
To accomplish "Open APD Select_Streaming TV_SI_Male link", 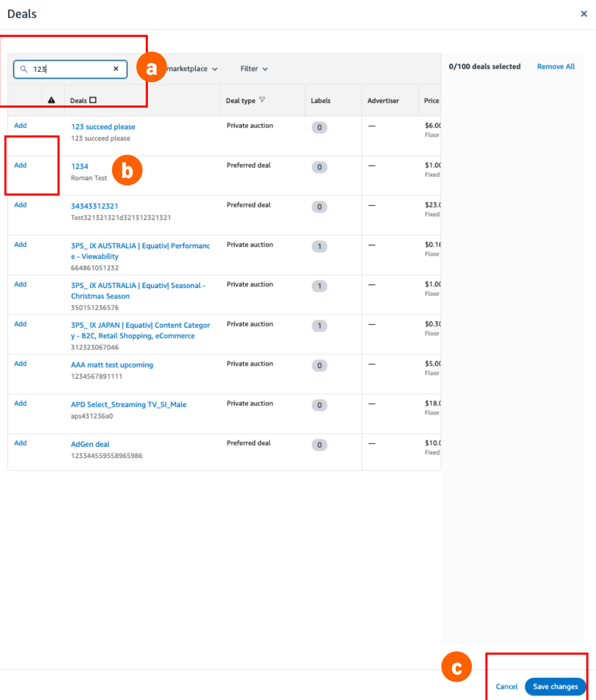I will (x=129, y=405).
